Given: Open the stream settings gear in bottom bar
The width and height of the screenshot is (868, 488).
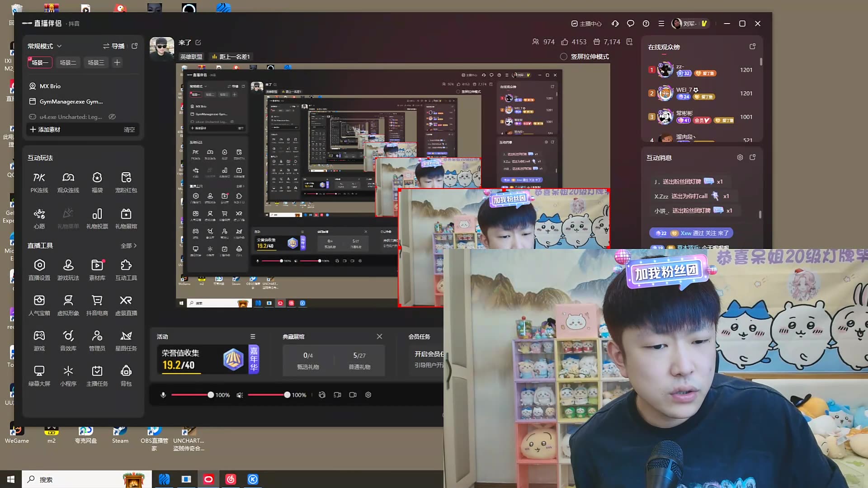Looking at the screenshot, I should click(368, 395).
